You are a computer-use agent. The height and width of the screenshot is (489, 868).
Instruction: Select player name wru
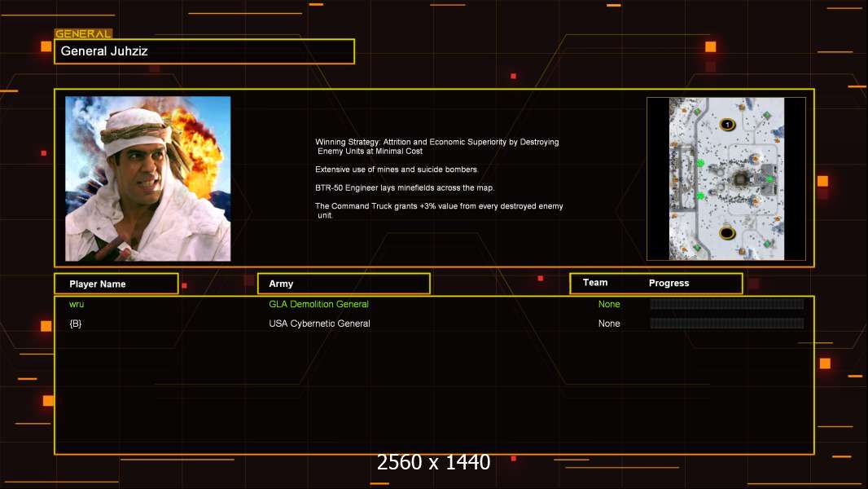tap(77, 304)
